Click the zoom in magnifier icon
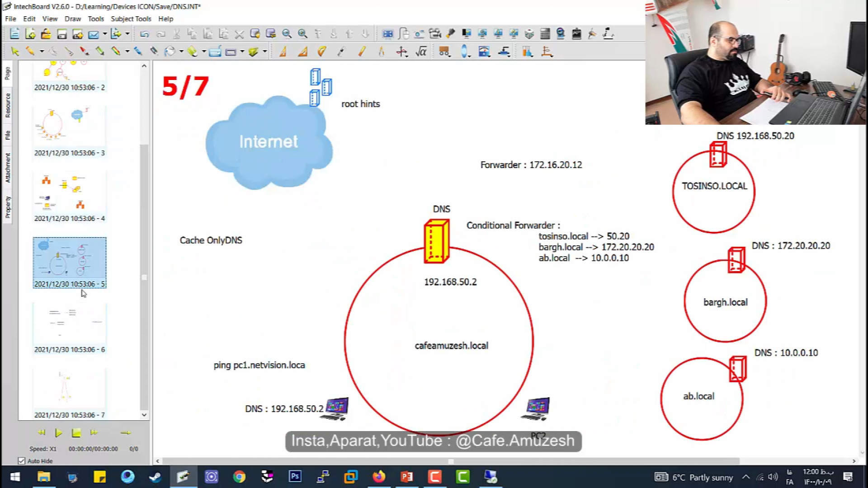Screen dimensions: 868x488 click(x=302, y=34)
